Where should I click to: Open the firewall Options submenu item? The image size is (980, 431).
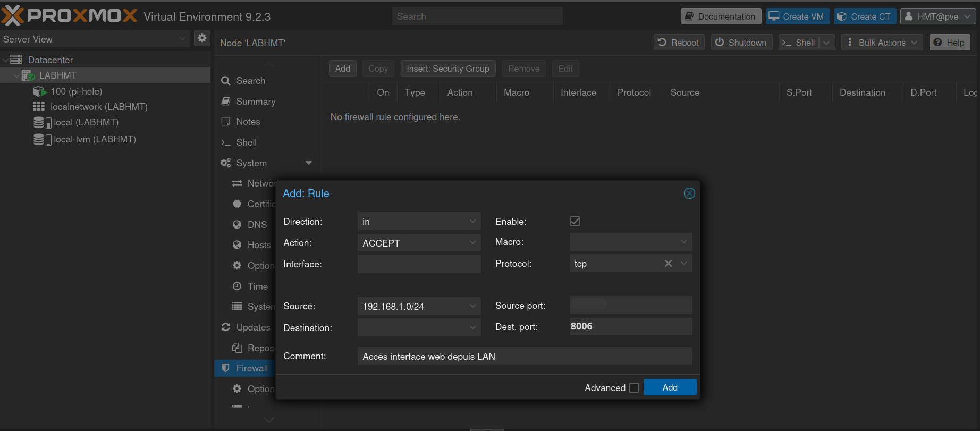(x=253, y=389)
